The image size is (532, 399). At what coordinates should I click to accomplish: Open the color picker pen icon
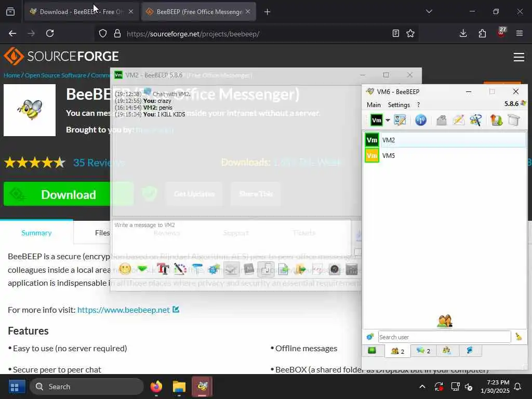pyautogui.click(x=180, y=269)
